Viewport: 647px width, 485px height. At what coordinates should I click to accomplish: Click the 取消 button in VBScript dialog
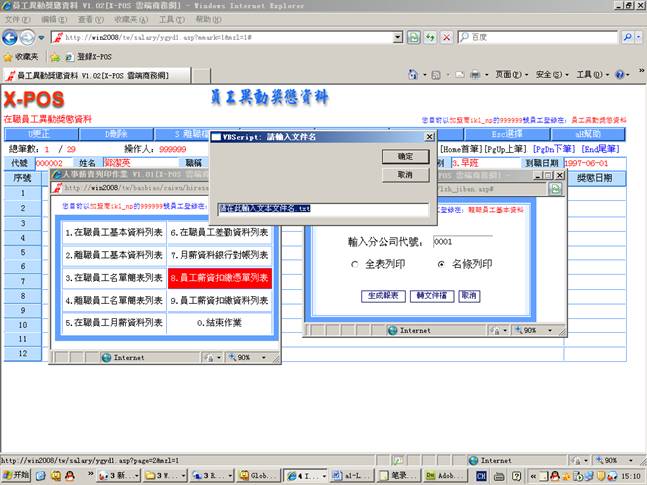[x=405, y=174]
